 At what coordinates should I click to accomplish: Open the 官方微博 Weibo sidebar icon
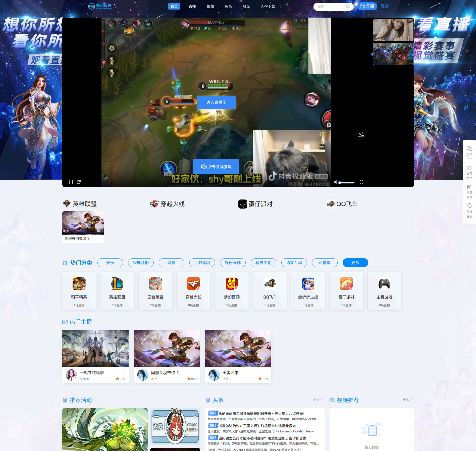[469, 172]
